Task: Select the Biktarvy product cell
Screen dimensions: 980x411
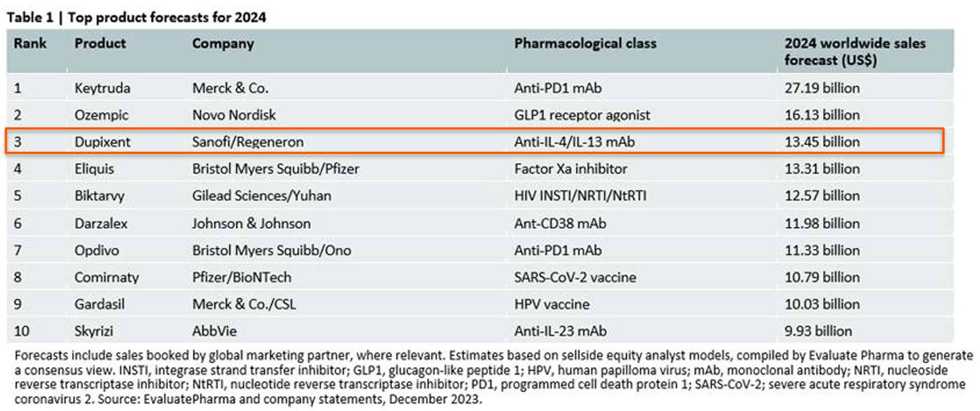Action: 99,196
